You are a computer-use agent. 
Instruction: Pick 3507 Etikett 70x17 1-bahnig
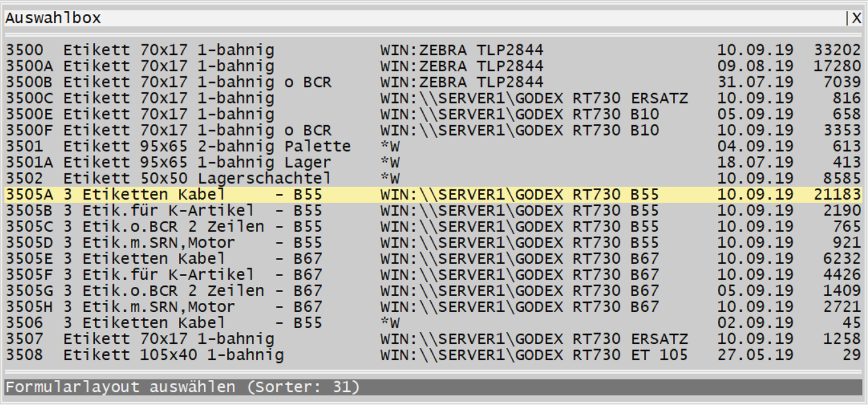[x=169, y=339]
